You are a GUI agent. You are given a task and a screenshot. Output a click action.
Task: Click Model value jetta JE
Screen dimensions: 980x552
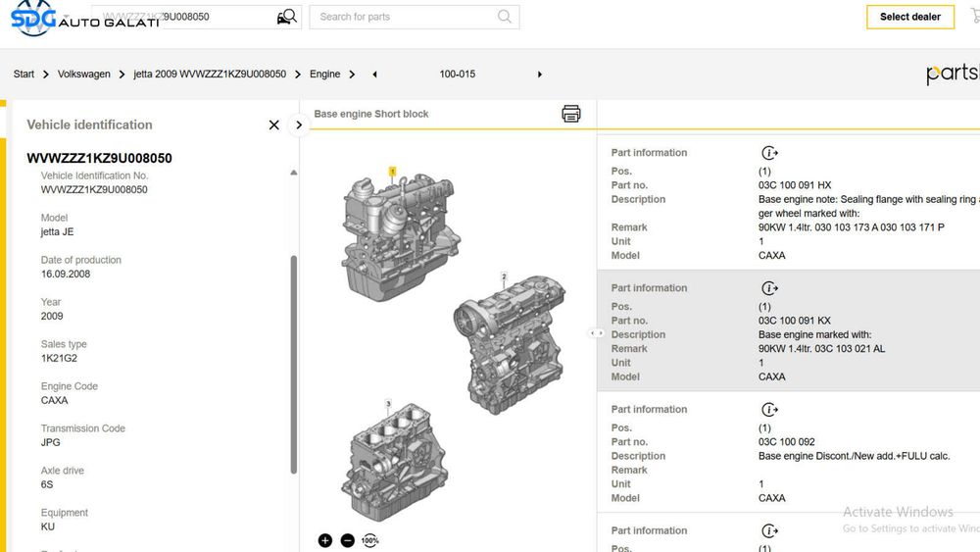click(x=57, y=232)
